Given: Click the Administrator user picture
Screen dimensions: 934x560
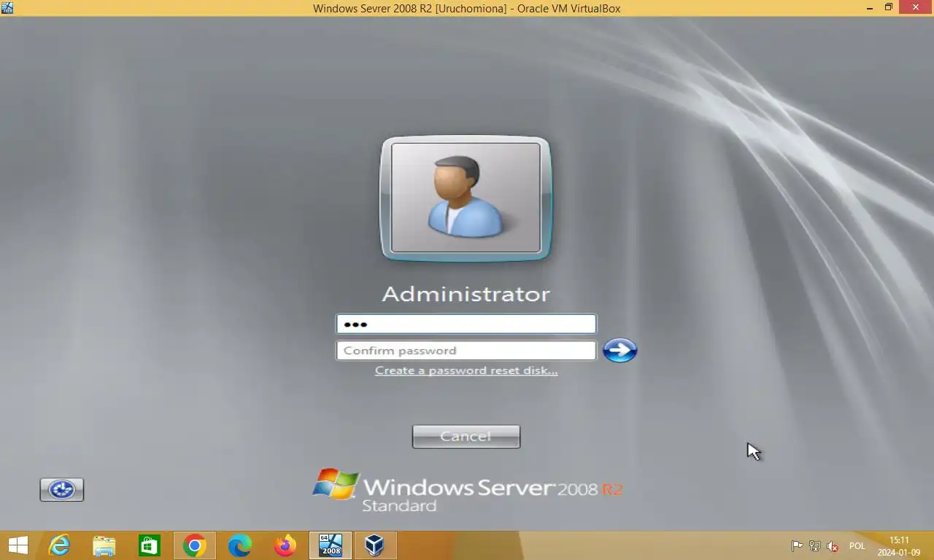Looking at the screenshot, I should coord(466,198).
